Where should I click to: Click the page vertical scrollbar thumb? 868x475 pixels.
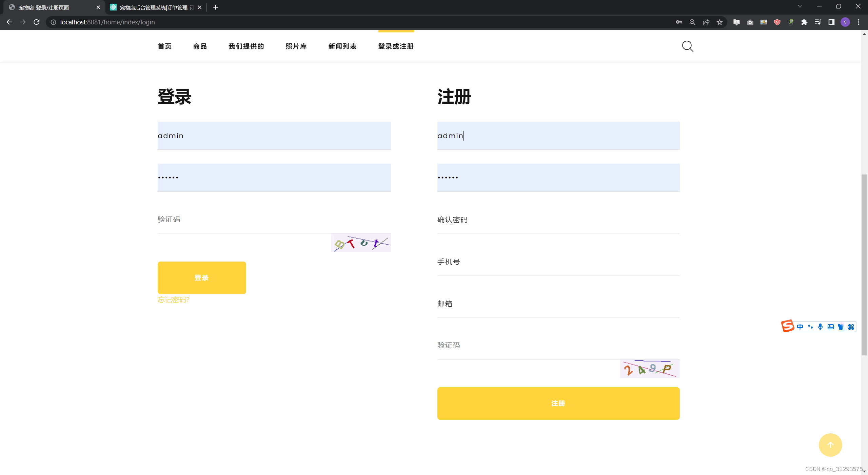pyautogui.click(x=864, y=264)
